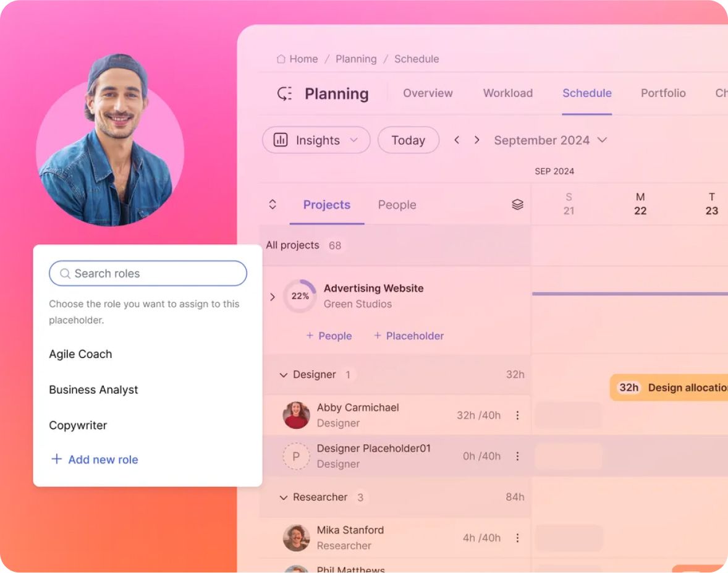Click the Advertising Website project title
This screenshot has height=573, width=728.
[373, 288]
